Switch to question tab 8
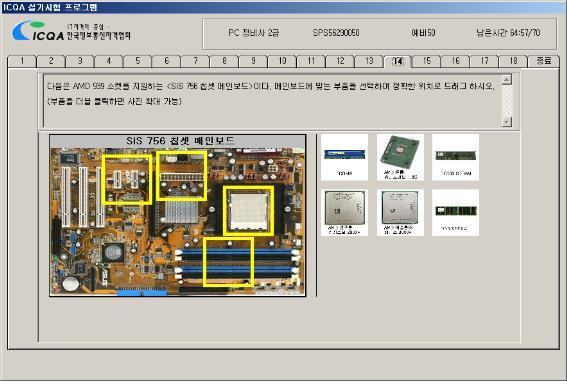Viewport: 567px width, 385px height. [225, 61]
